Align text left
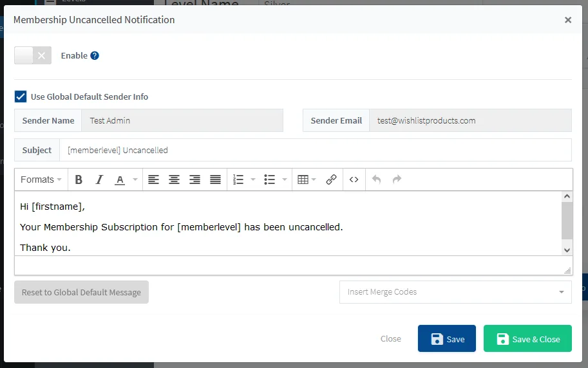Image resolution: width=588 pixels, height=368 pixels. (153, 179)
